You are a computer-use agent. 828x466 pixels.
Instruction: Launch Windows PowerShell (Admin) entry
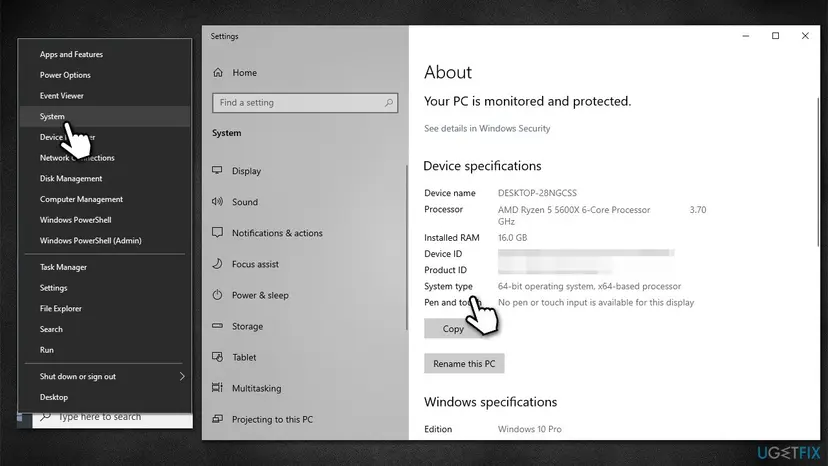click(x=90, y=240)
